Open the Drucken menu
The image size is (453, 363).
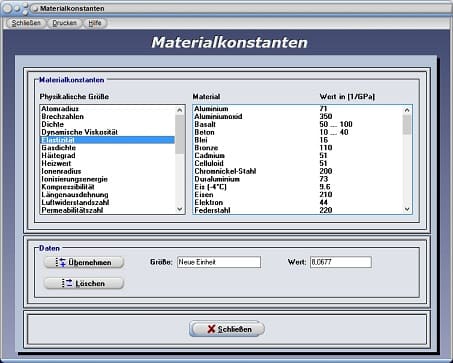click(64, 23)
